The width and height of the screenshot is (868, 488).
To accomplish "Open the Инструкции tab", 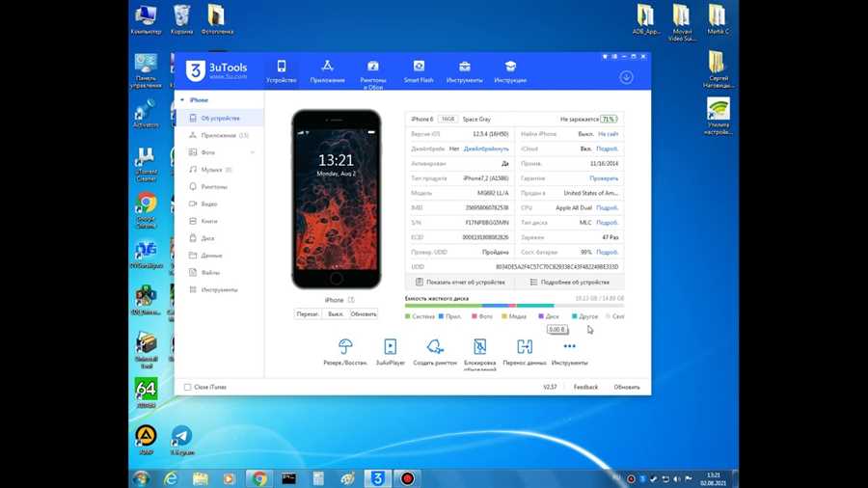I will [x=510, y=71].
